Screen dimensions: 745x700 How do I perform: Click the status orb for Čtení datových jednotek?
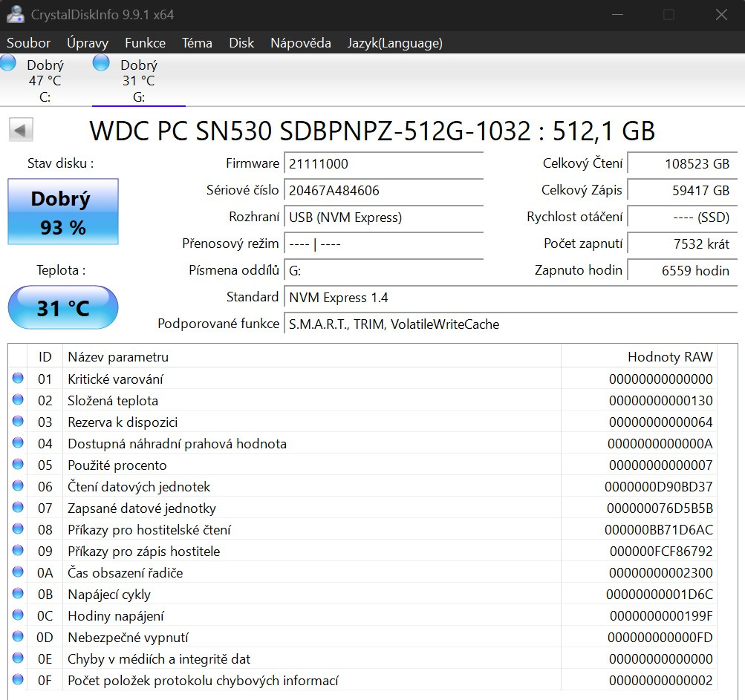pos(18,485)
